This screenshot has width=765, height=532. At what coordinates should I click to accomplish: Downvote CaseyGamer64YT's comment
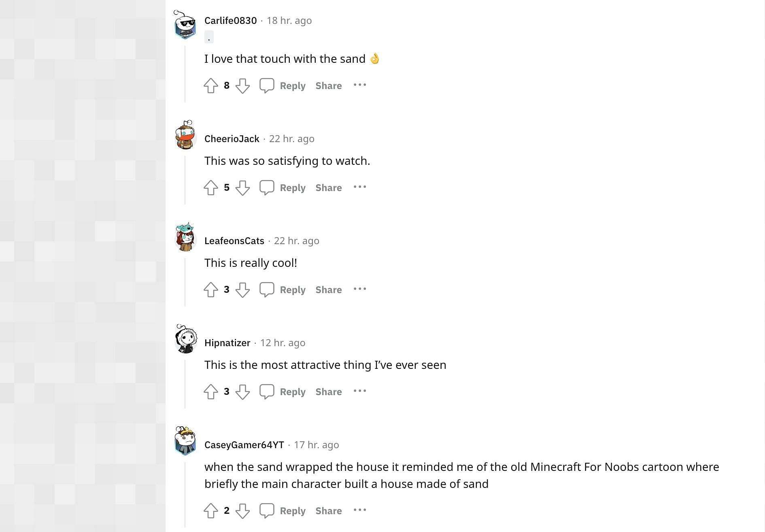[x=242, y=511]
